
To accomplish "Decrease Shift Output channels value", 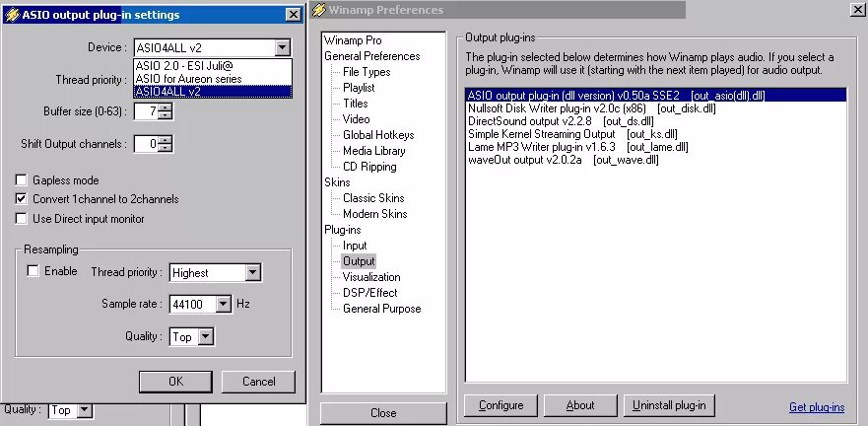I will pyautogui.click(x=165, y=148).
